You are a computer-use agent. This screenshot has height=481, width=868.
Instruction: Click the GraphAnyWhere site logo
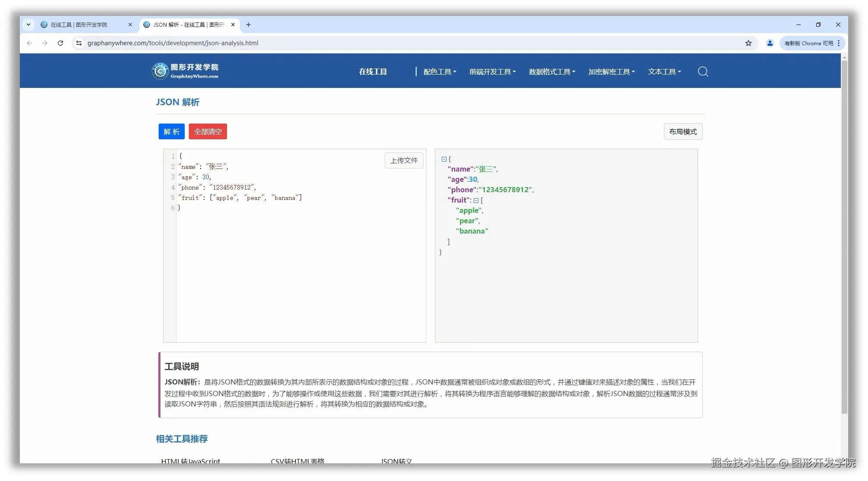(186, 71)
